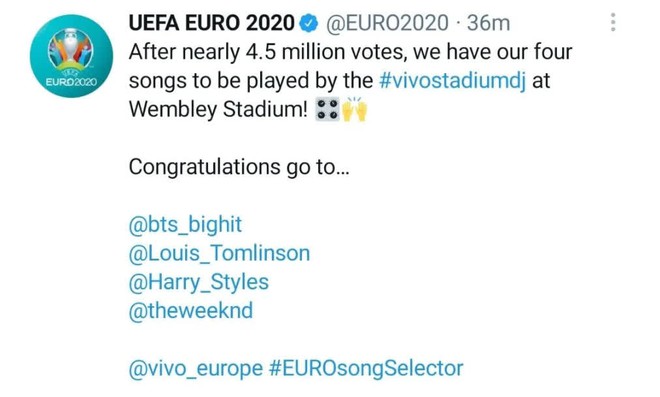Click the 'songs to be played by the' text
The height and width of the screenshot is (397, 660).
pos(251,81)
